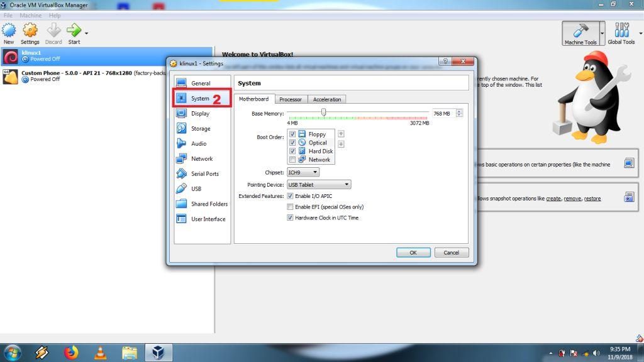644x362 pixels.
Task: Uncheck Floppy in the Boot Order list
Action: [x=292, y=134]
